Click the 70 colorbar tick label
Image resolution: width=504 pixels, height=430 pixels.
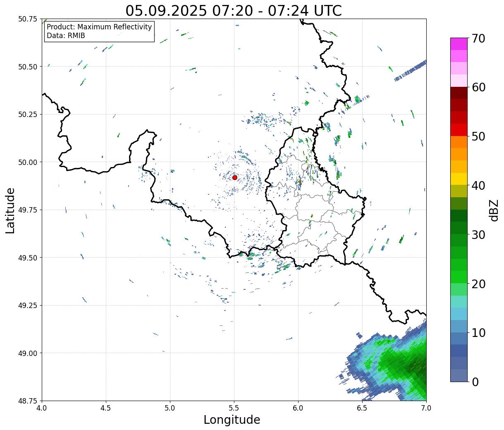[x=478, y=38]
